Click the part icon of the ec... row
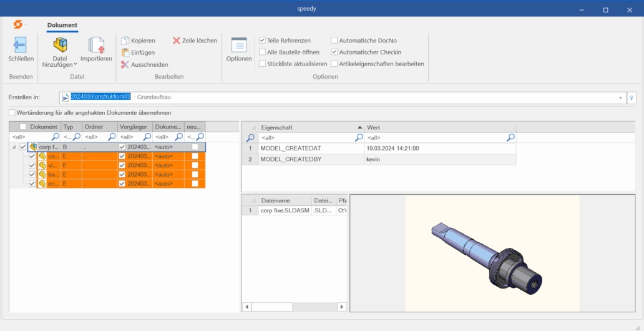Viewport: 644px width, 331px height. (x=42, y=184)
